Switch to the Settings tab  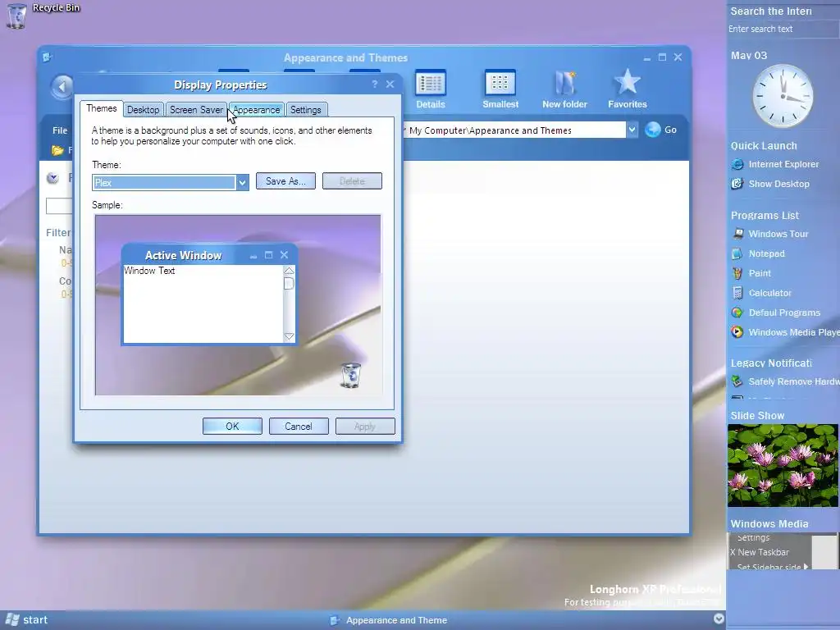click(306, 109)
